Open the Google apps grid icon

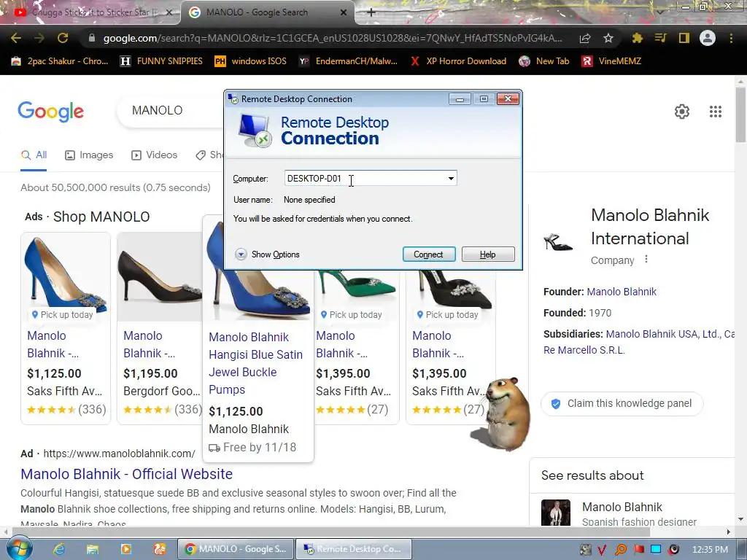pyautogui.click(x=716, y=112)
